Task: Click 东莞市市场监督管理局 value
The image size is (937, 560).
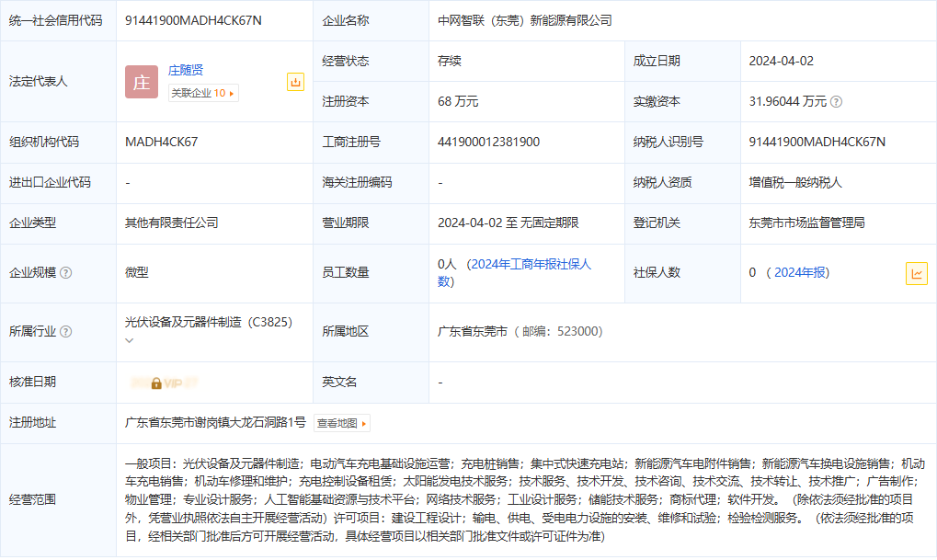Action: (x=806, y=223)
